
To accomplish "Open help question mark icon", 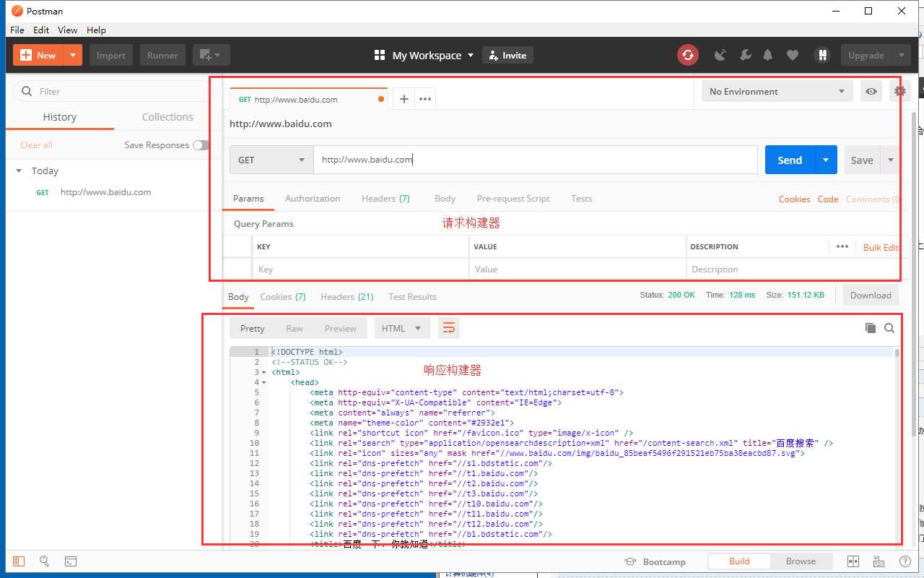I will tap(905, 561).
